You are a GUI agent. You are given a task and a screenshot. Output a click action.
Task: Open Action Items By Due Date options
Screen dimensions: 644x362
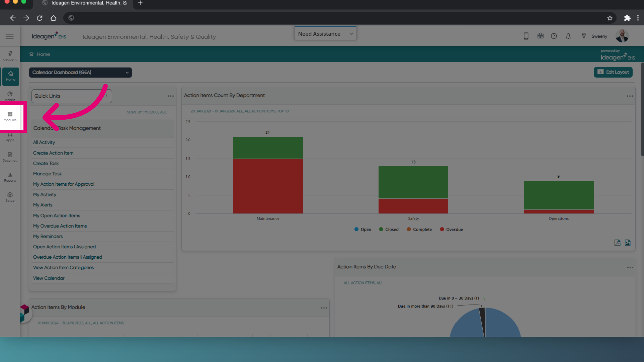point(630,267)
